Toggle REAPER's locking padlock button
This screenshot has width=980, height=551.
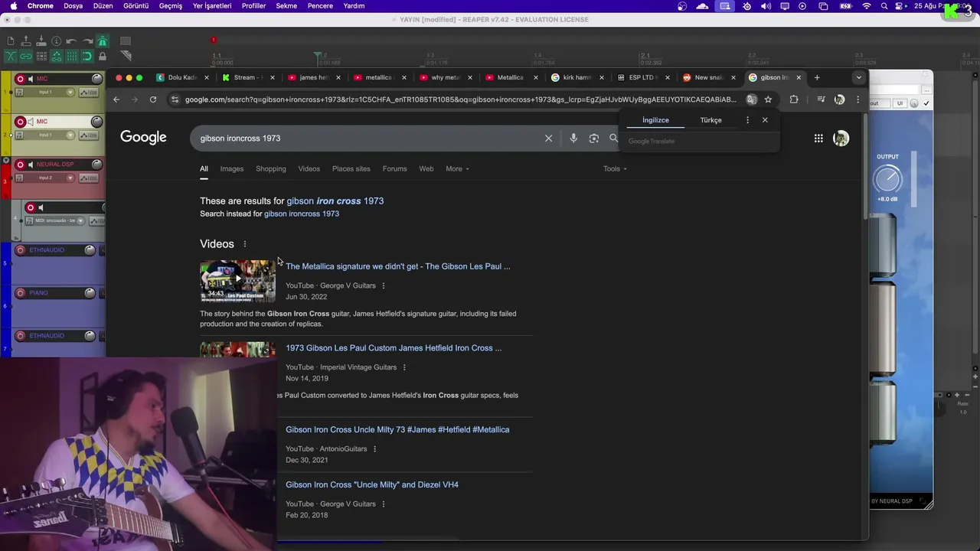click(x=102, y=56)
